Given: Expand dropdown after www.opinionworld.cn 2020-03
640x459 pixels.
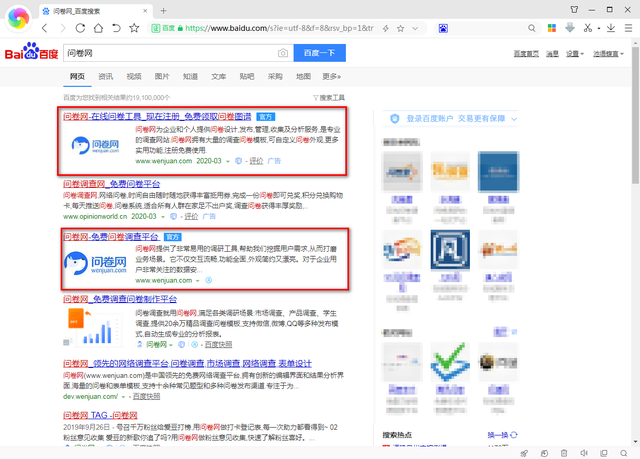Looking at the screenshot, I should pos(163,217).
